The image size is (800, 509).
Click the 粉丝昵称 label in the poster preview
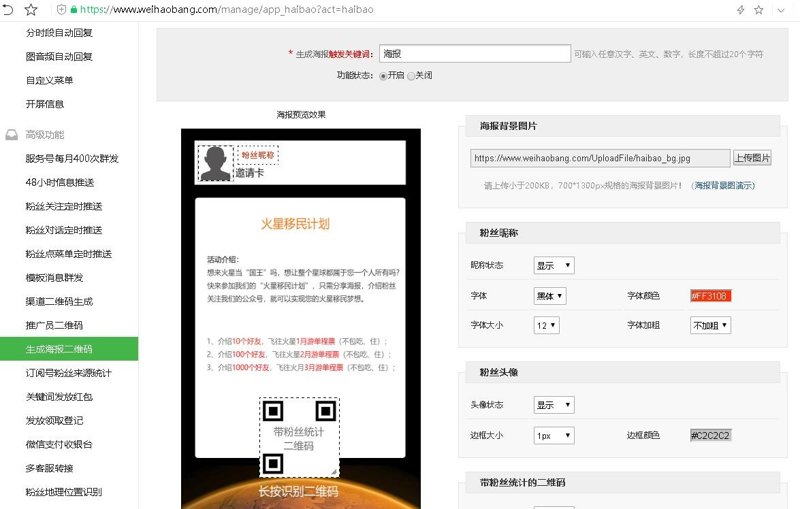coord(258,155)
